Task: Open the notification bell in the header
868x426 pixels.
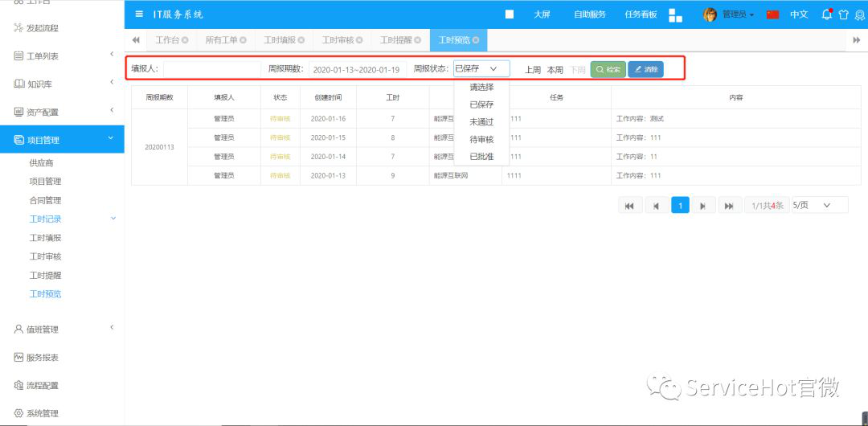Action: [826, 14]
